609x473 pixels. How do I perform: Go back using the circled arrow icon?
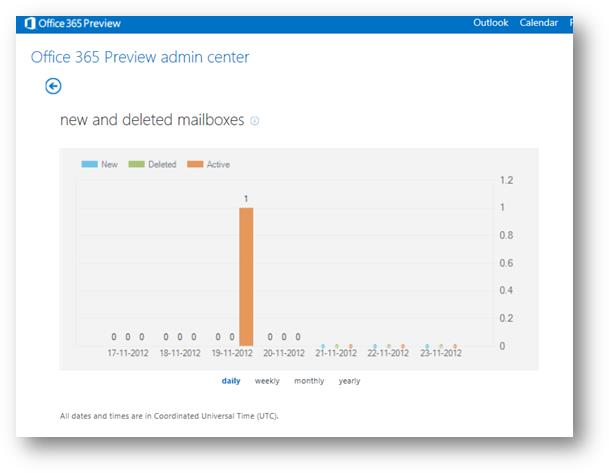tap(53, 87)
